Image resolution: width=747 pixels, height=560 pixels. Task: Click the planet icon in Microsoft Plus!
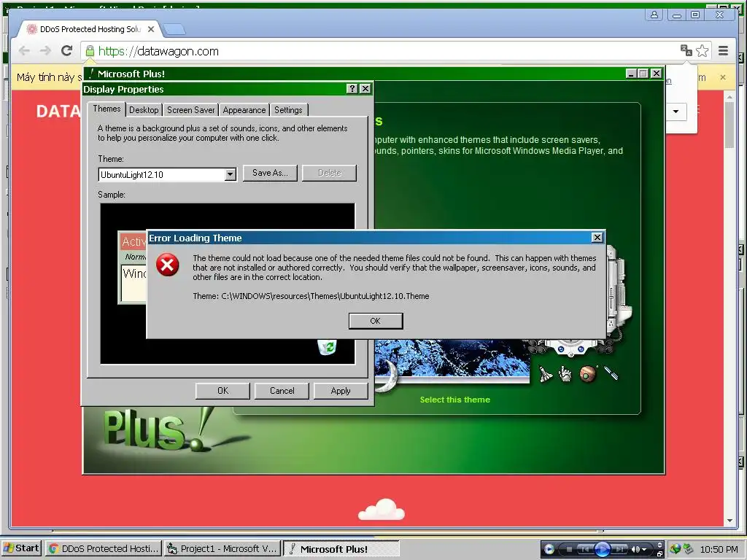588,374
